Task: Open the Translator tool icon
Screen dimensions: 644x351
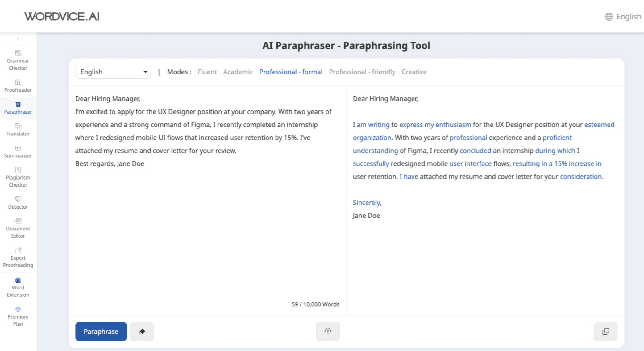Action: pos(18,126)
